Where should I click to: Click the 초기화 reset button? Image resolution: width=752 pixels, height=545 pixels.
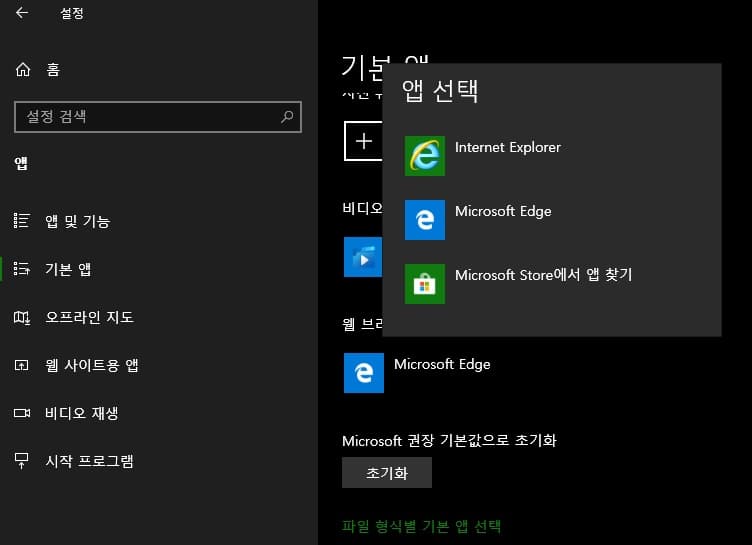pos(387,473)
